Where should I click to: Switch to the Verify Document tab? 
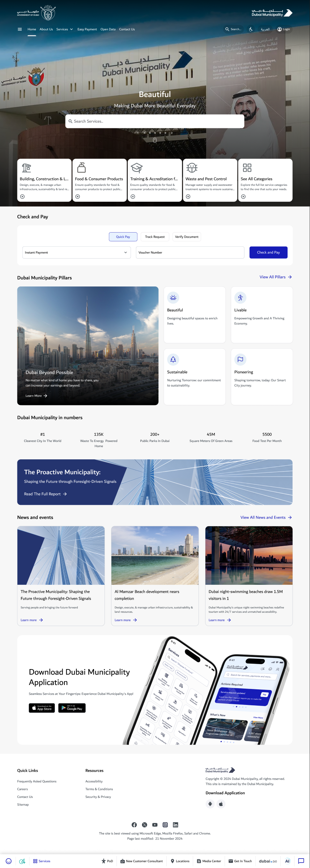[187, 237]
